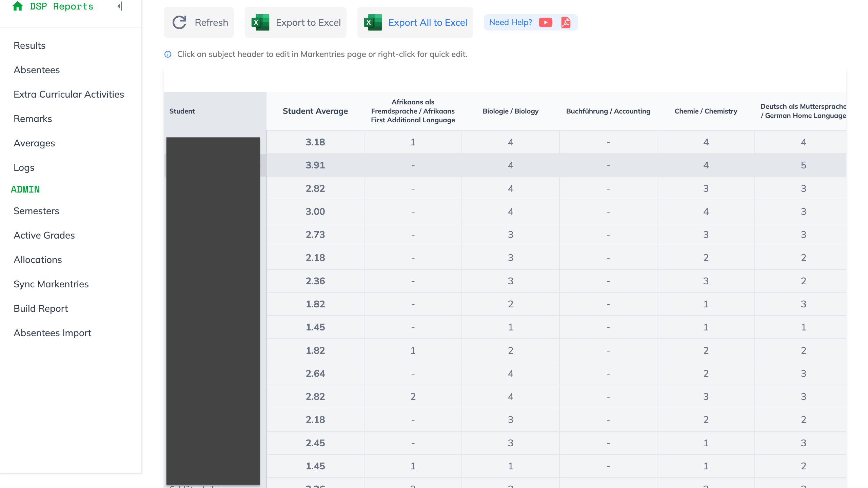This screenshot has width=868, height=488.
Task: Open the Absentees section
Action: coord(37,69)
